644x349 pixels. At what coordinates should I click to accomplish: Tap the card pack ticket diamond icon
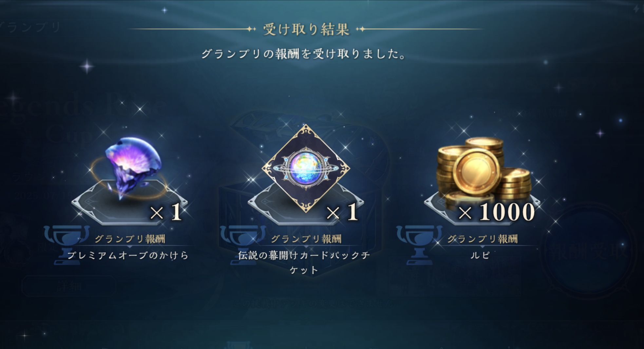(x=306, y=168)
